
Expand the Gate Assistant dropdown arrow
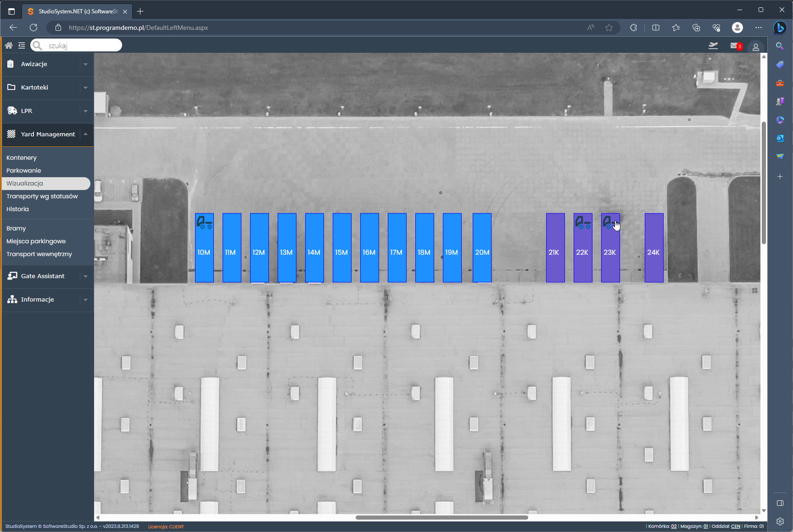[85, 276]
